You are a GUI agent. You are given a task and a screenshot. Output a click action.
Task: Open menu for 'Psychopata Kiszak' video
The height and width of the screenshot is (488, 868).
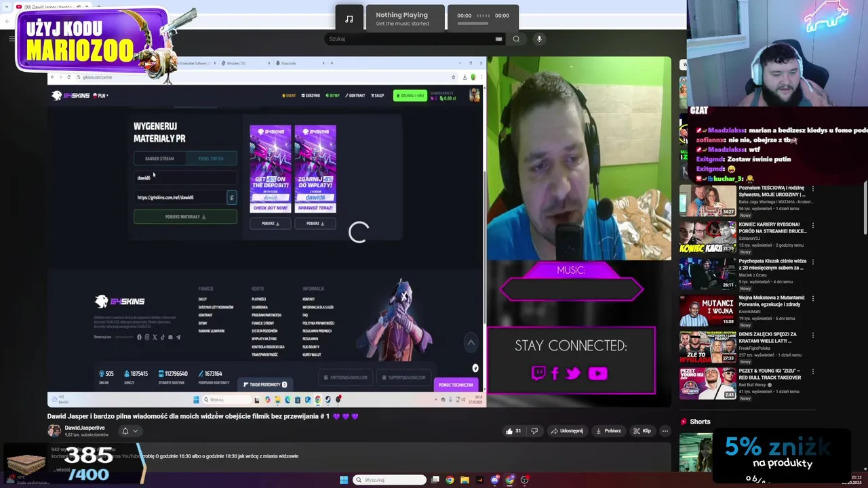tap(812, 262)
